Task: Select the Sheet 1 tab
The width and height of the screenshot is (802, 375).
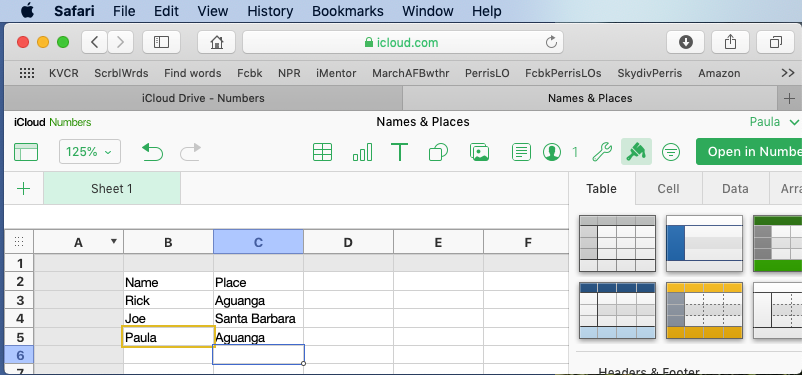Action: pyautogui.click(x=112, y=189)
